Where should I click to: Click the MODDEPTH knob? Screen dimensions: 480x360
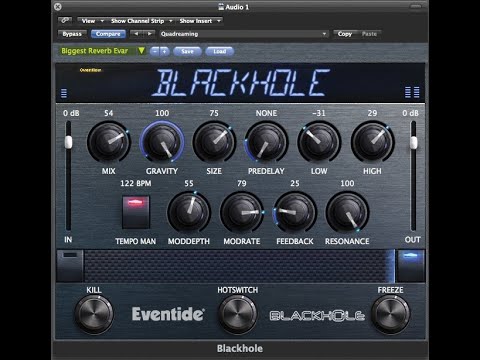(x=189, y=212)
